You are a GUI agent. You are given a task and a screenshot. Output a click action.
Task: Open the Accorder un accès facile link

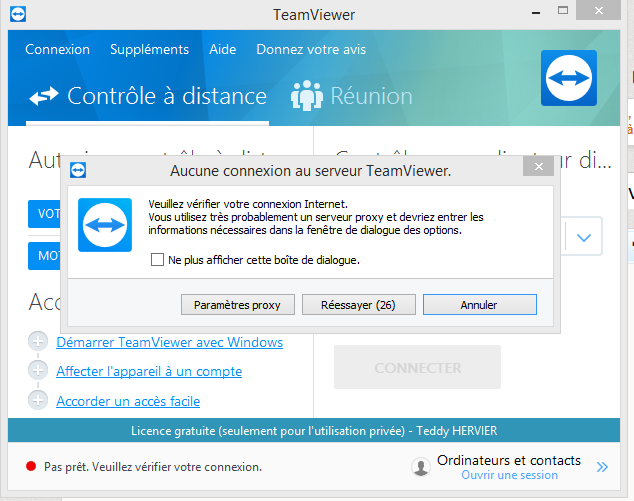coord(128,401)
